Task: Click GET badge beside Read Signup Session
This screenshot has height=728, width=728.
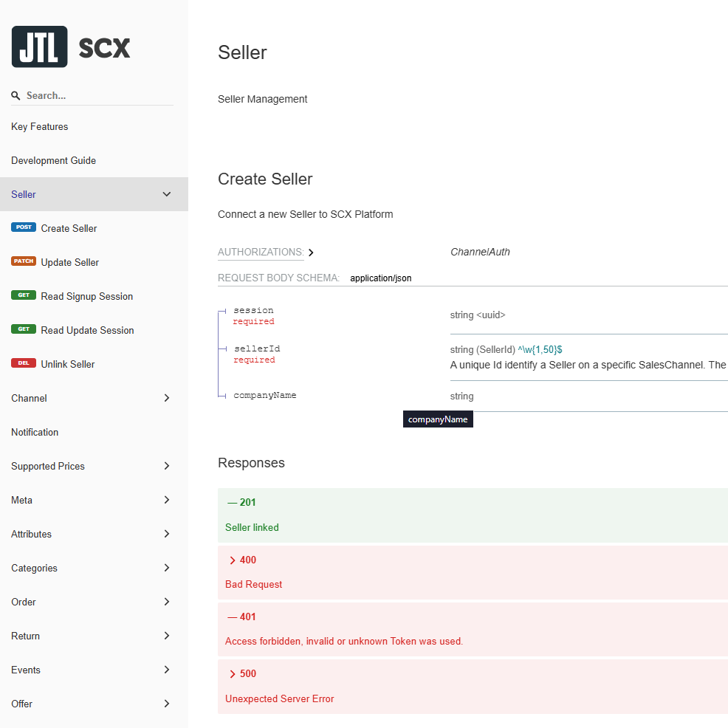Action: click(x=24, y=295)
